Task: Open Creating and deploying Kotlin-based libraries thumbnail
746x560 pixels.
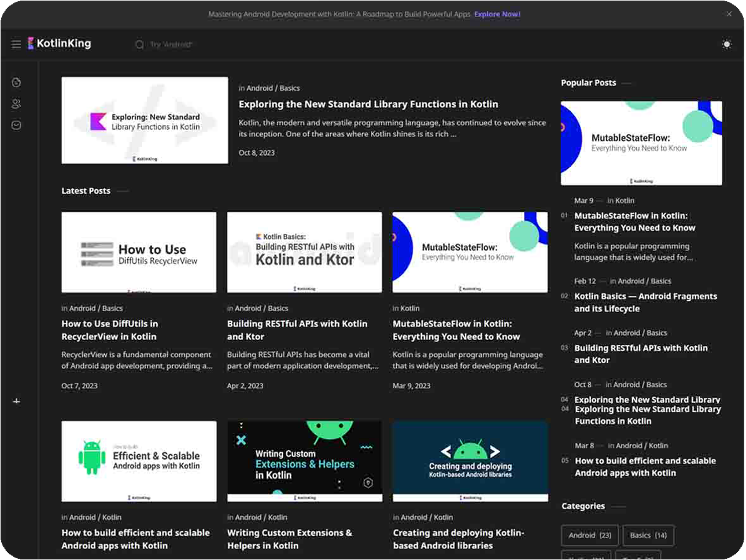Action: click(x=470, y=461)
